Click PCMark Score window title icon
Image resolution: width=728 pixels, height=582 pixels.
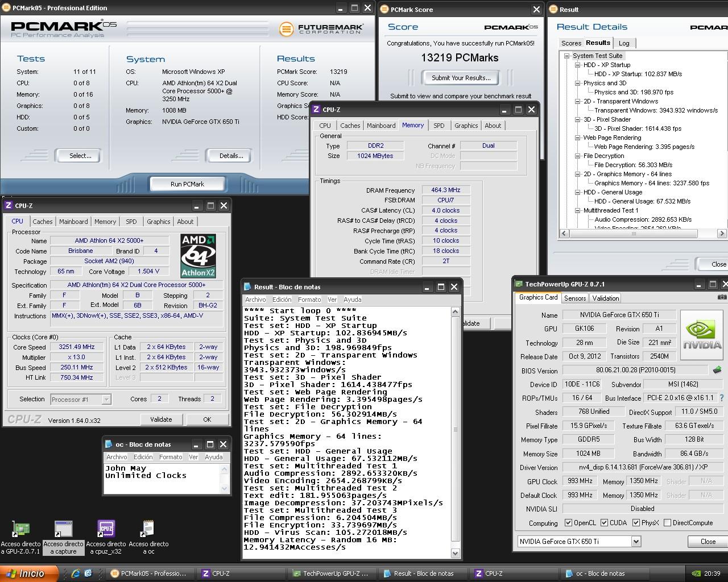(384, 9)
